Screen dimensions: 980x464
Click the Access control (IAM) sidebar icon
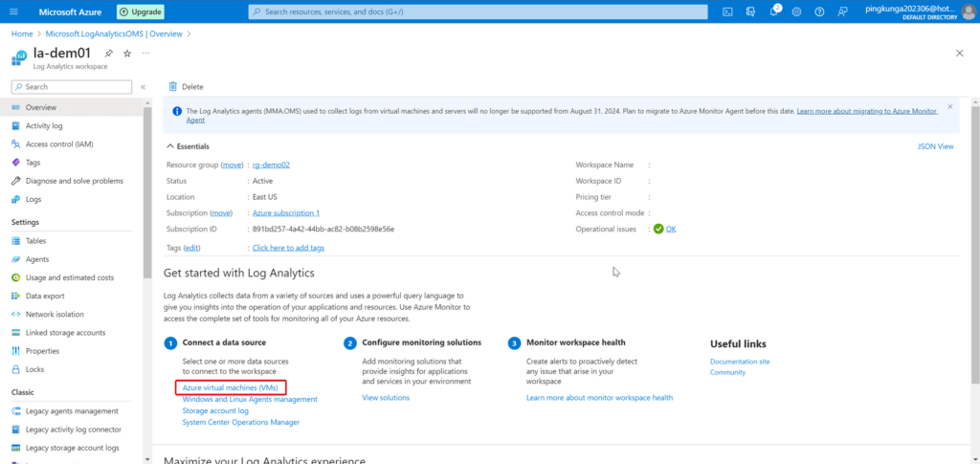coord(16,144)
